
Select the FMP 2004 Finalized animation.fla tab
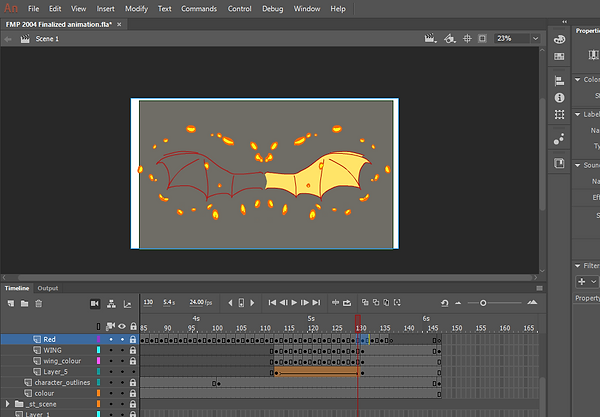[x=59, y=24]
